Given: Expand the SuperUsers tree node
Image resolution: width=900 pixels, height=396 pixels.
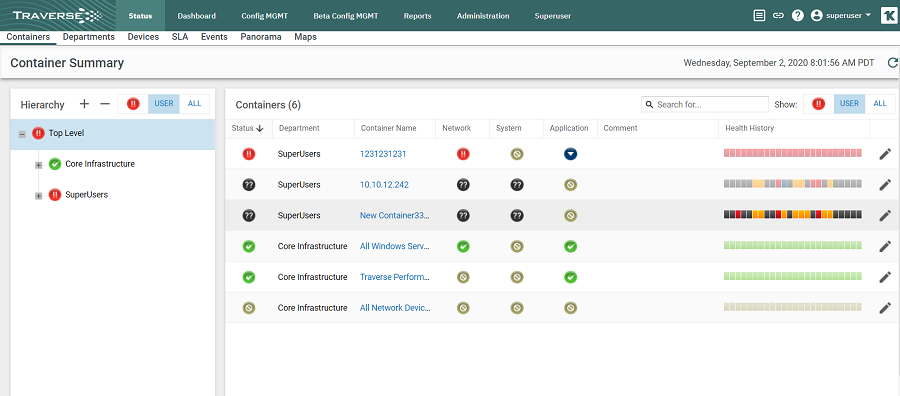Looking at the screenshot, I should [38, 196].
